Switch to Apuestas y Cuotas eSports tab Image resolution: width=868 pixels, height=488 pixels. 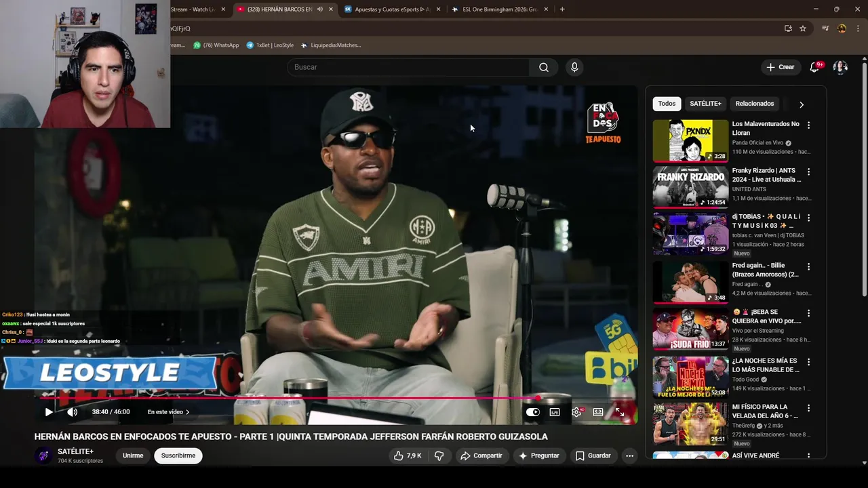pos(392,9)
